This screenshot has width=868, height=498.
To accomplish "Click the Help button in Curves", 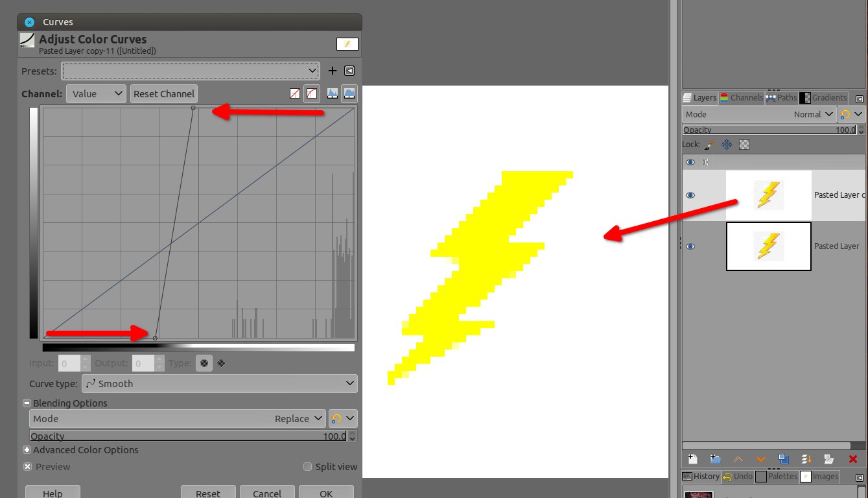I will tap(53, 492).
